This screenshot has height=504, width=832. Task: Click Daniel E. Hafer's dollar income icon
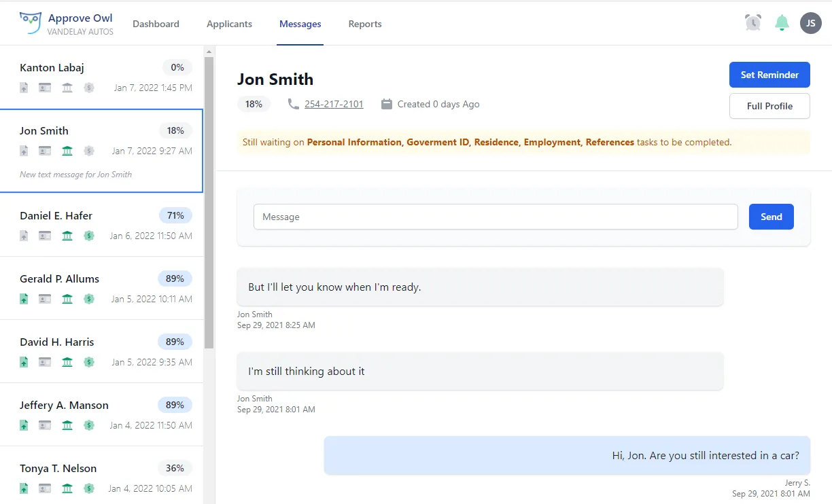88,236
